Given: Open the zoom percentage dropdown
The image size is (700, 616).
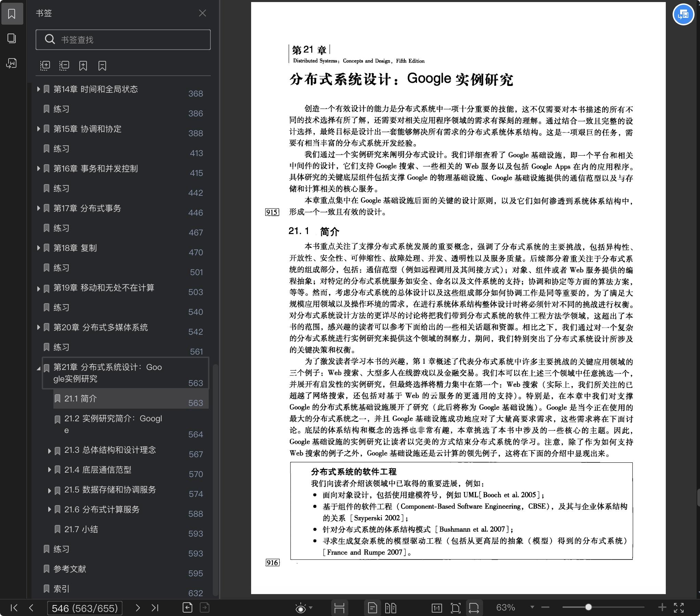Looking at the screenshot, I should click(x=532, y=607).
